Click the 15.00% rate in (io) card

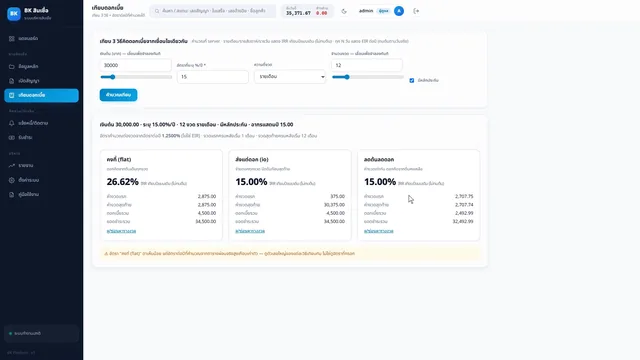(x=251, y=182)
